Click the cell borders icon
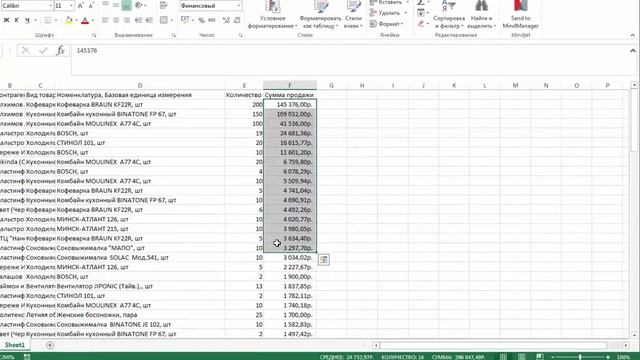The image size is (640, 360). click(47, 20)
